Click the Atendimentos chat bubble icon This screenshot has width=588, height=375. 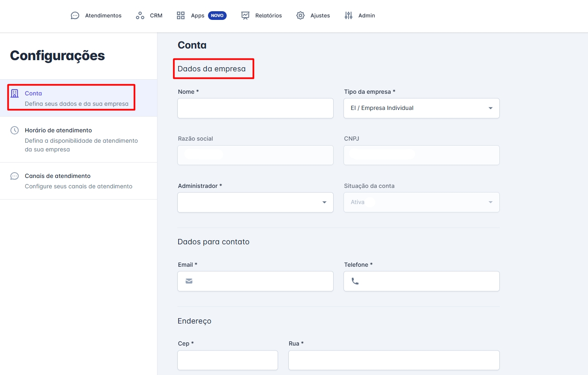tap(75, 16)
